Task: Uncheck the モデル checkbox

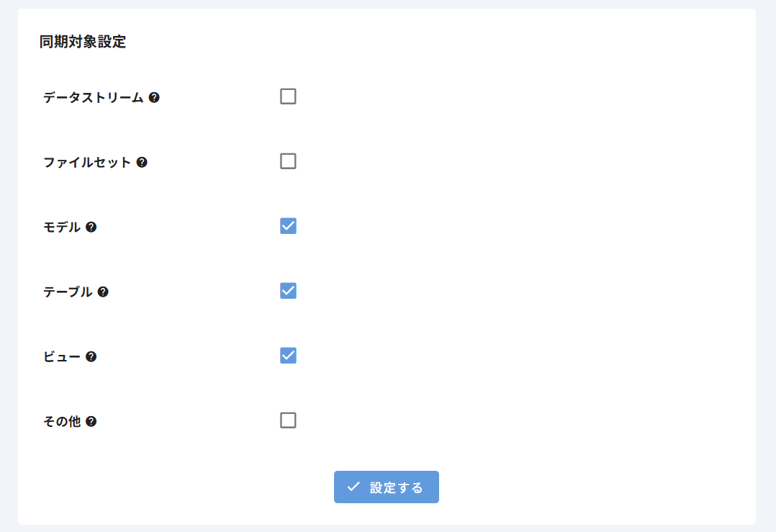Action: [x=288, y=226]
